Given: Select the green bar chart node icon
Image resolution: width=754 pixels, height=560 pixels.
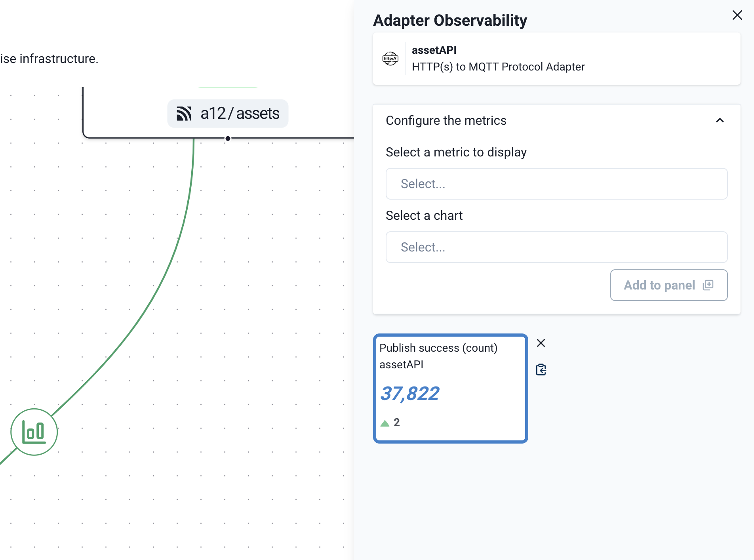Looking at the screenshot, I should point(34,432).
